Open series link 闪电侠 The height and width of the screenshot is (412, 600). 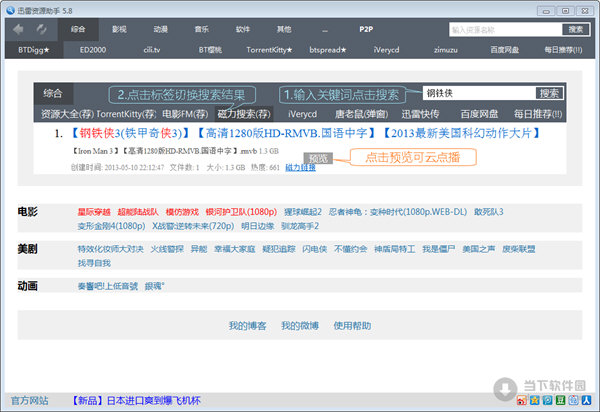(x=315, y=249)
